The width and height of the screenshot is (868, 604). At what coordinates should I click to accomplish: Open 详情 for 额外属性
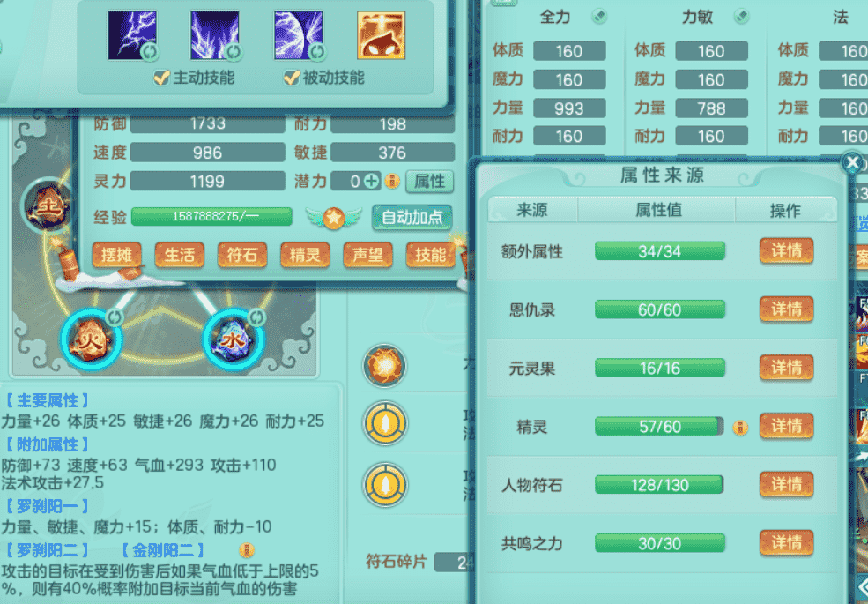coord(786,251)
